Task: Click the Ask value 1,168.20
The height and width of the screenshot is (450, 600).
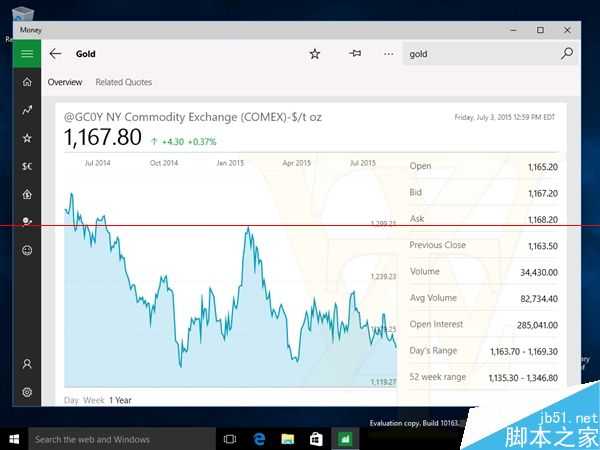Action: point(543,220)
